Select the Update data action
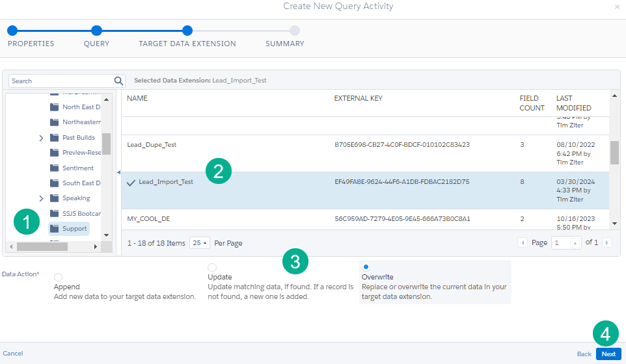The image size is (626, 364). [x=212, y=267]
